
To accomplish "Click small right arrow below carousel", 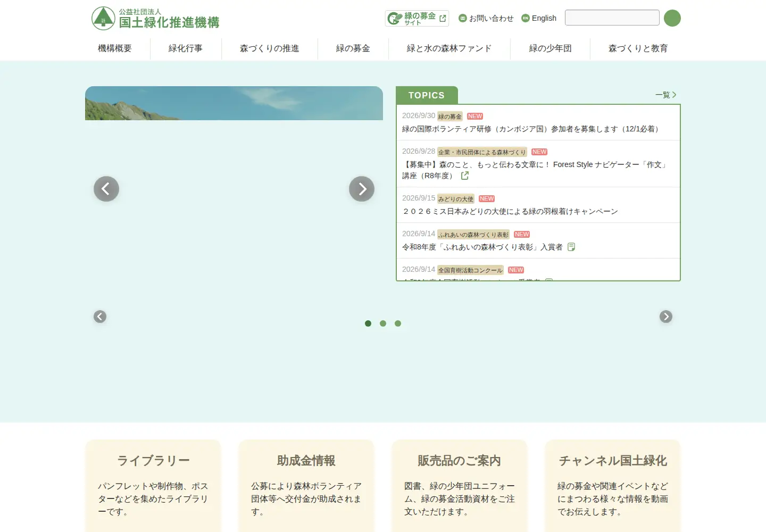I will coord(666,317).
